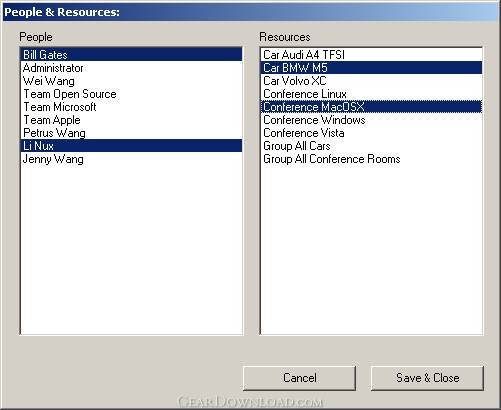
Task: Select Petrus Wang in People list
Action: [131, 133]
